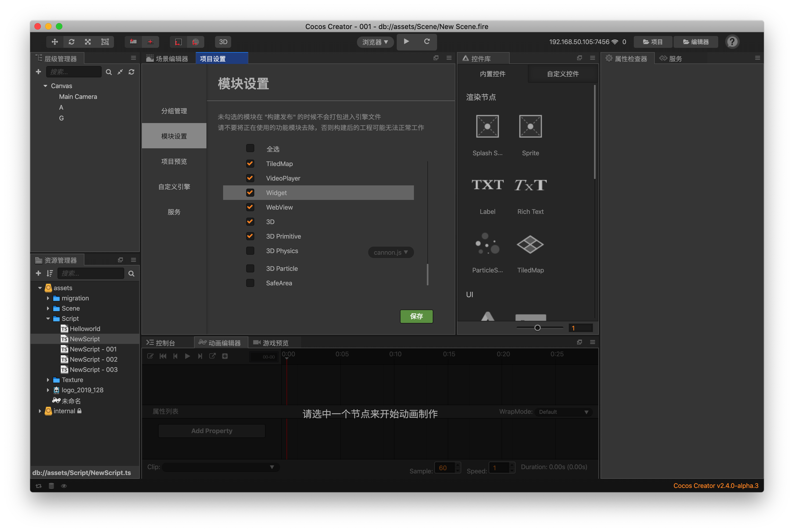Uncheck the TiledMap module checkbox
The height and width of the screenshot is (532, 794).
(x=250, y=164)
